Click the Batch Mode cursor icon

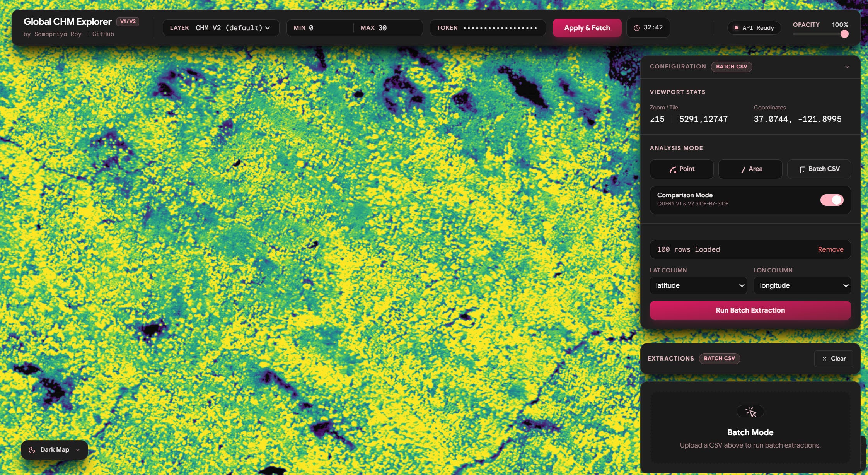click(x=750, y=412)
